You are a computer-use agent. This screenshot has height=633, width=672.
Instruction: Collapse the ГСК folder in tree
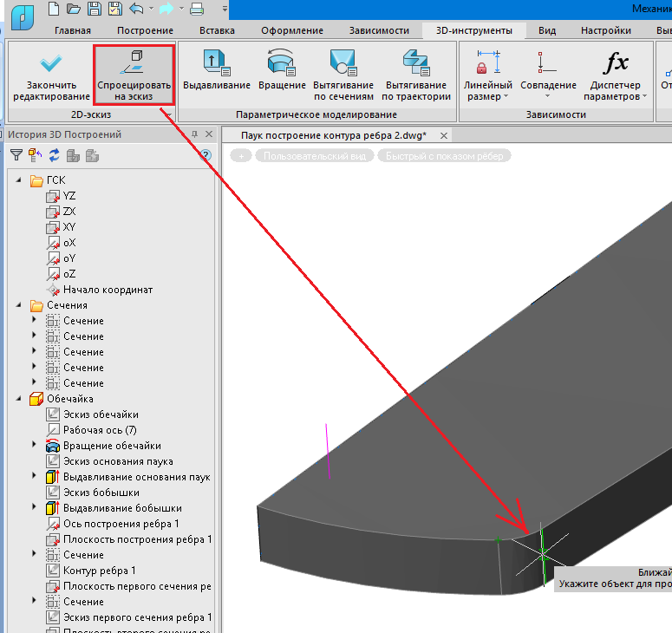[x=19, y=181]
